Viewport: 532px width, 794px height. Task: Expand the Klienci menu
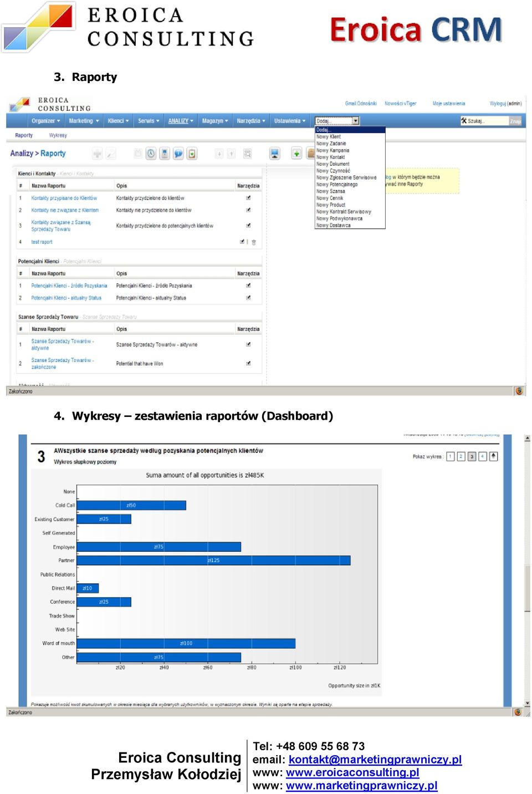118,121
